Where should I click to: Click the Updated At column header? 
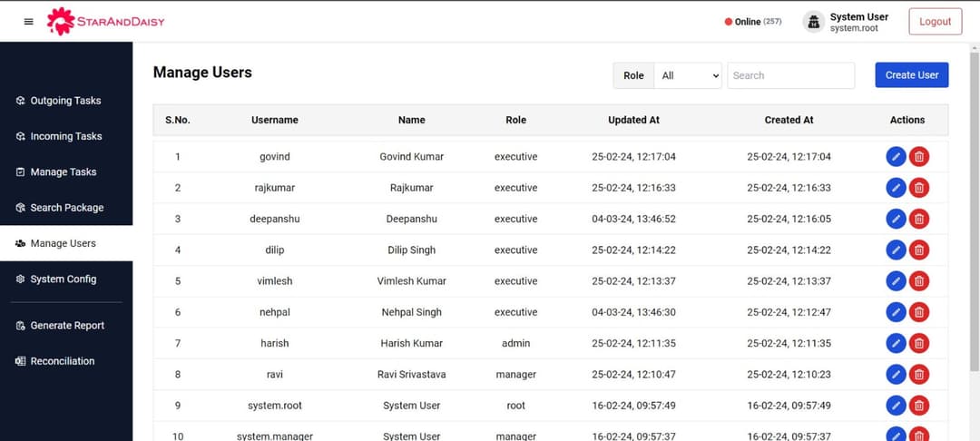[x=633, y=120]
